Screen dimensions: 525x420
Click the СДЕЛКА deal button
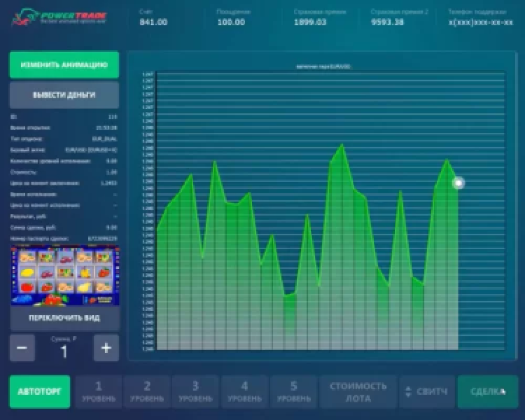pyautogui.click(x=487, y=392)
